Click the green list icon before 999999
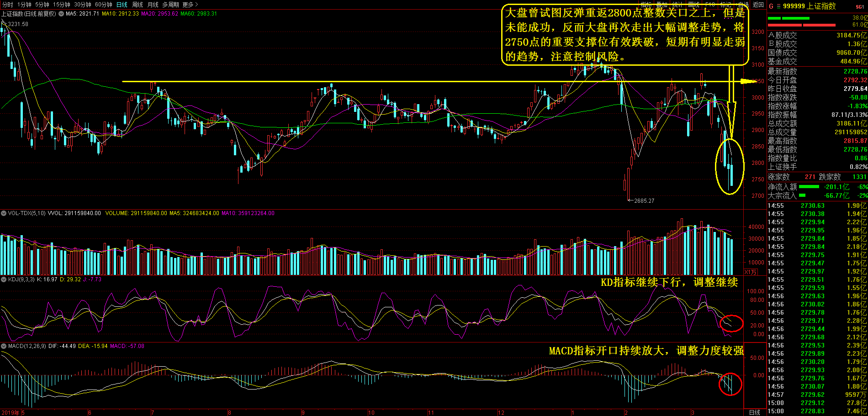Image resolution: width=868 pixels, height=416 pixels. [778, 6]
